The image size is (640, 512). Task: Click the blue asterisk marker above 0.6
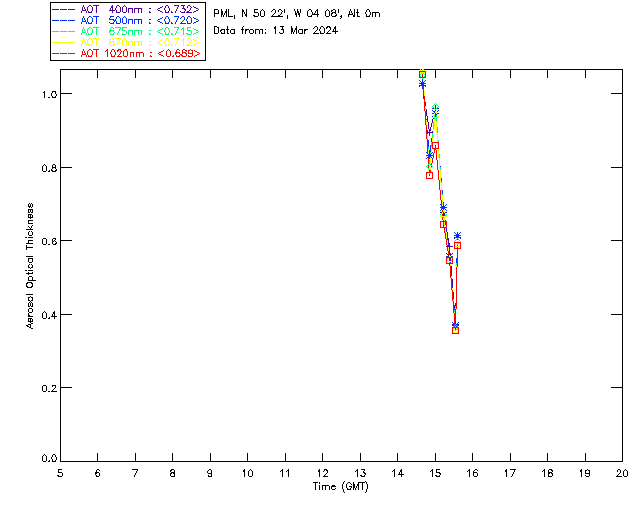click(458, 236)
